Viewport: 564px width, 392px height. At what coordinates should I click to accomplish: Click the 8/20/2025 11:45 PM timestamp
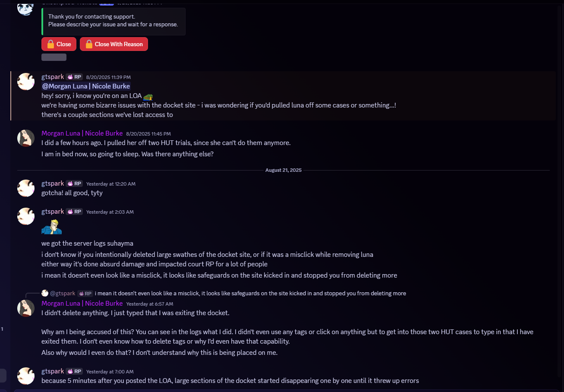point(148,134)
